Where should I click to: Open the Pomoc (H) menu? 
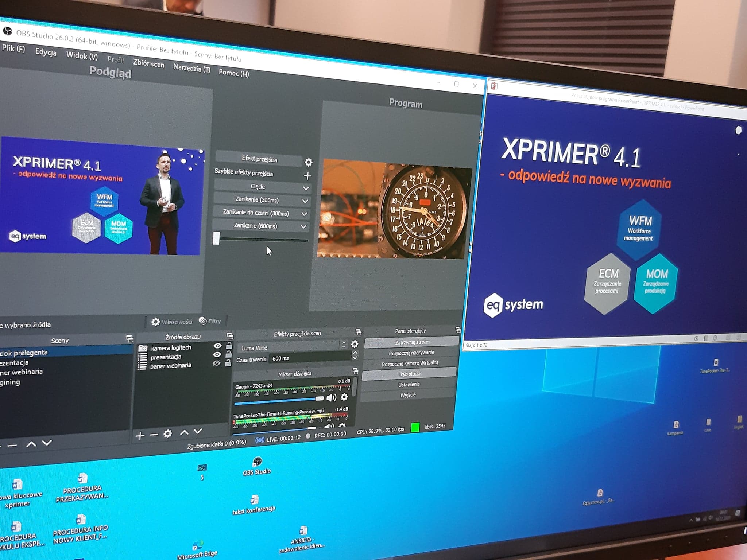pyautogui.click(x=234, y=73)
